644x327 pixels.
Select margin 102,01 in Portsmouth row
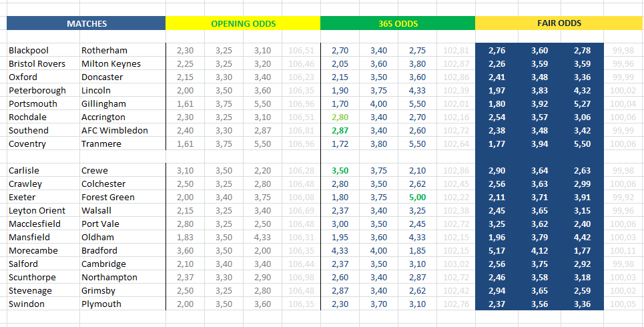click(456, 104)
